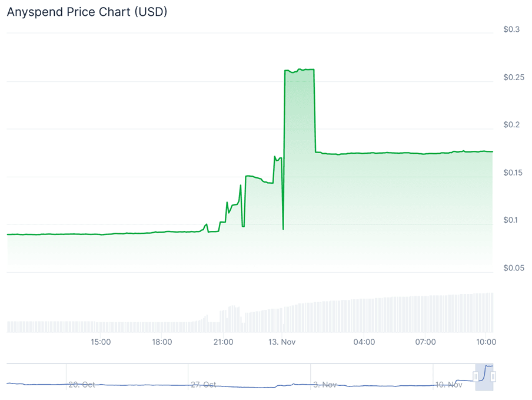This screenshot has height=400, width=532.
Task: Click the shaded selected range in navigator
Action: pos(484,377)
